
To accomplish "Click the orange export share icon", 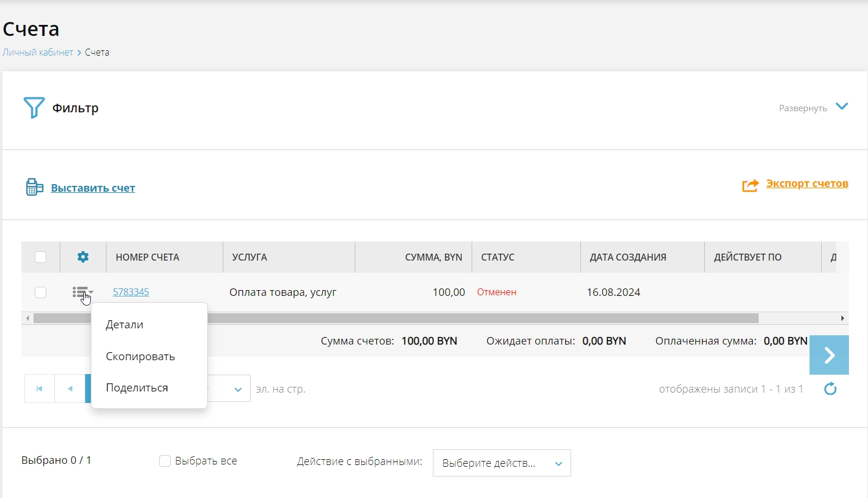I will tap(751, 185).
